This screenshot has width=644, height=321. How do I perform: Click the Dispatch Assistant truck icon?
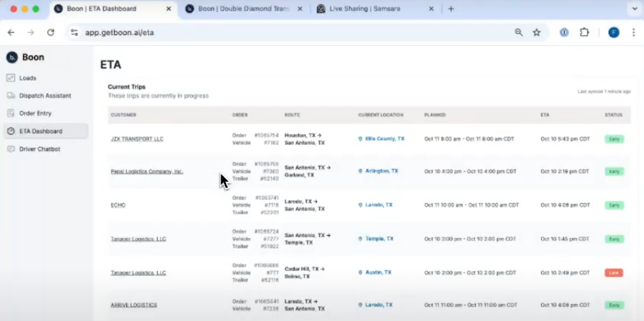(x=11, y=96)
